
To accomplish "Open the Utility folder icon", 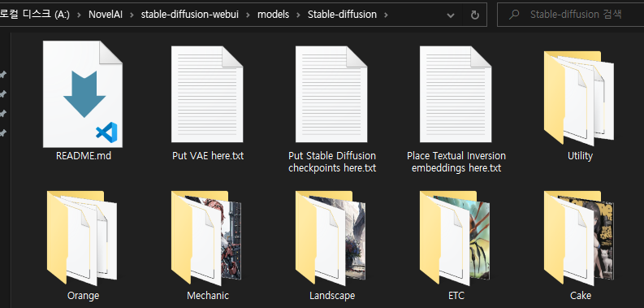I will pos(579,98).
